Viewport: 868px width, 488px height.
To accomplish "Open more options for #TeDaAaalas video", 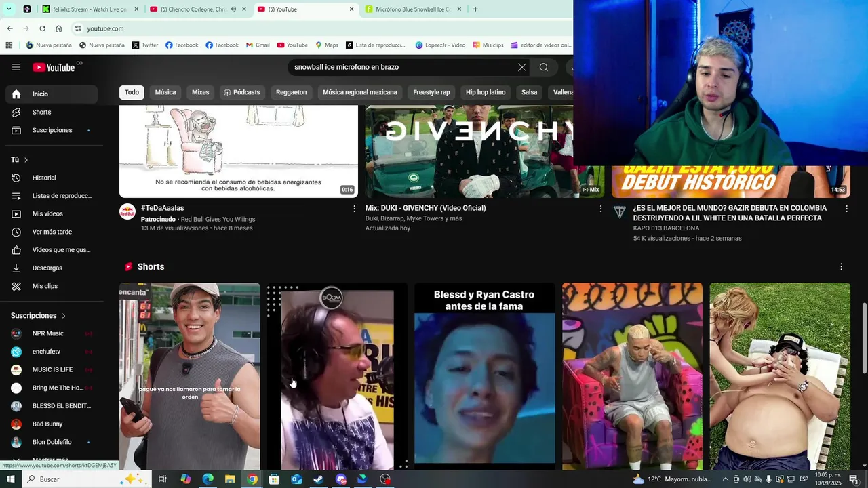I will click(354, 209).
